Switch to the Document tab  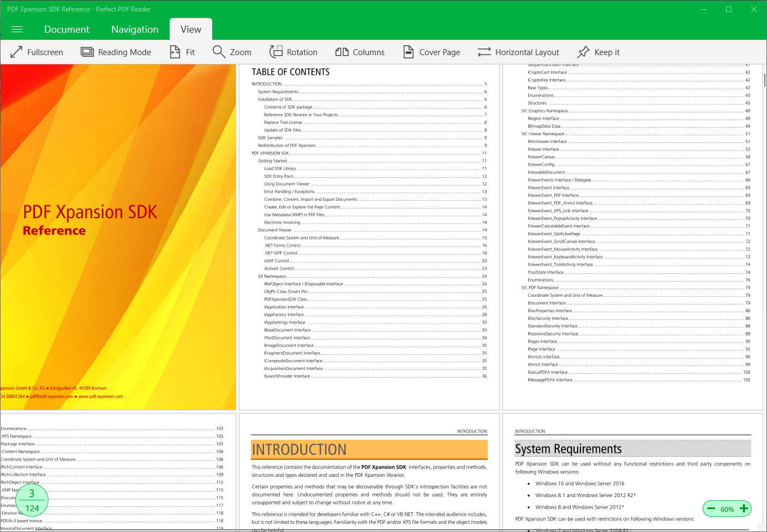click(x=67, y=29)
